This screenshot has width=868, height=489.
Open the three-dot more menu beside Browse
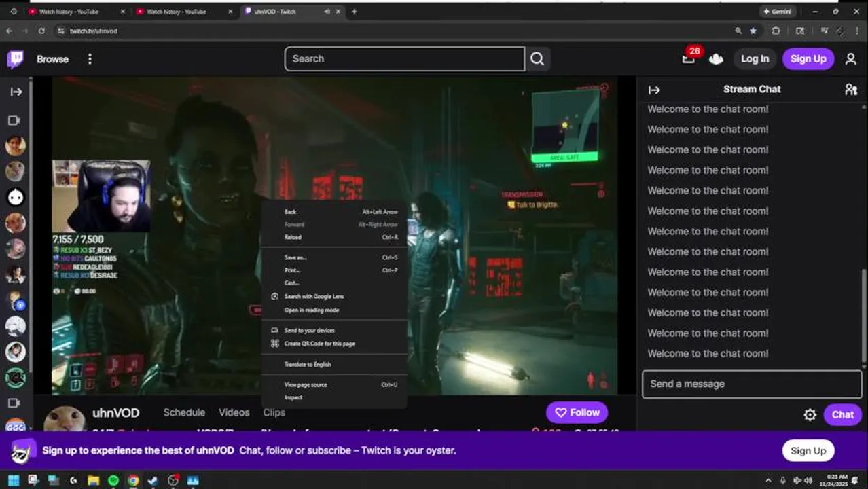pyautogui.click(x=90, y=59)
